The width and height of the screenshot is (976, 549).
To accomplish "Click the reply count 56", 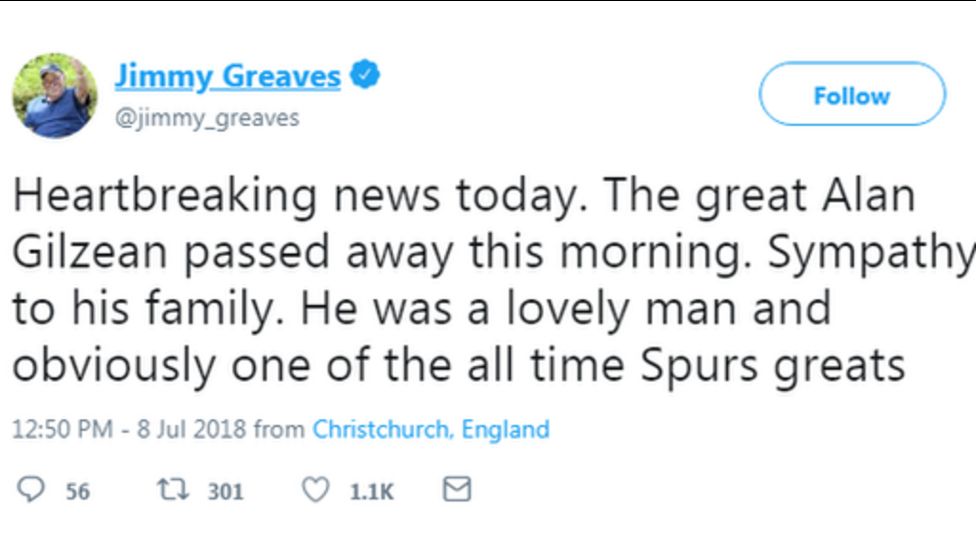I will pyautogui.click(x=77, y=491).
